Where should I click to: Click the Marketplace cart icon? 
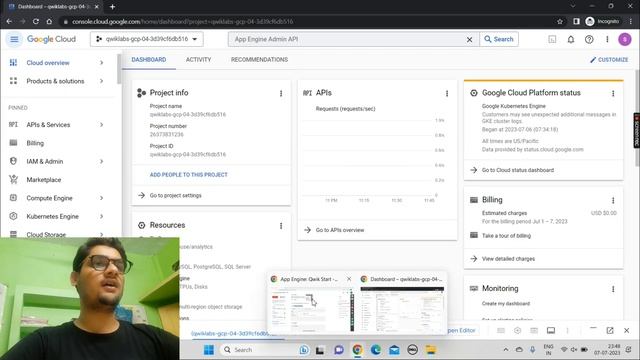(13, 180)
